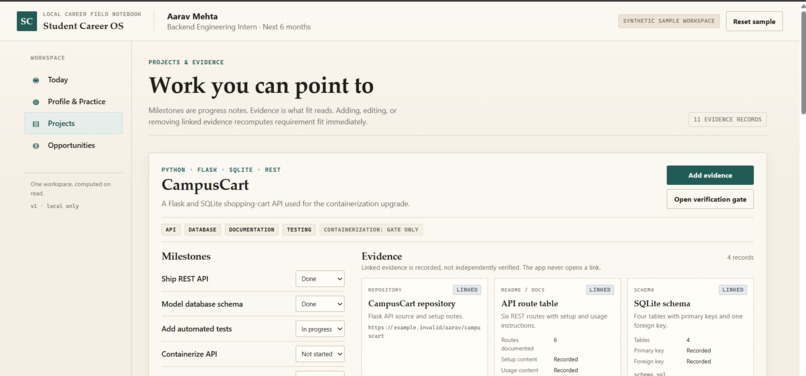Select the Projects menu item

point(74,123)
